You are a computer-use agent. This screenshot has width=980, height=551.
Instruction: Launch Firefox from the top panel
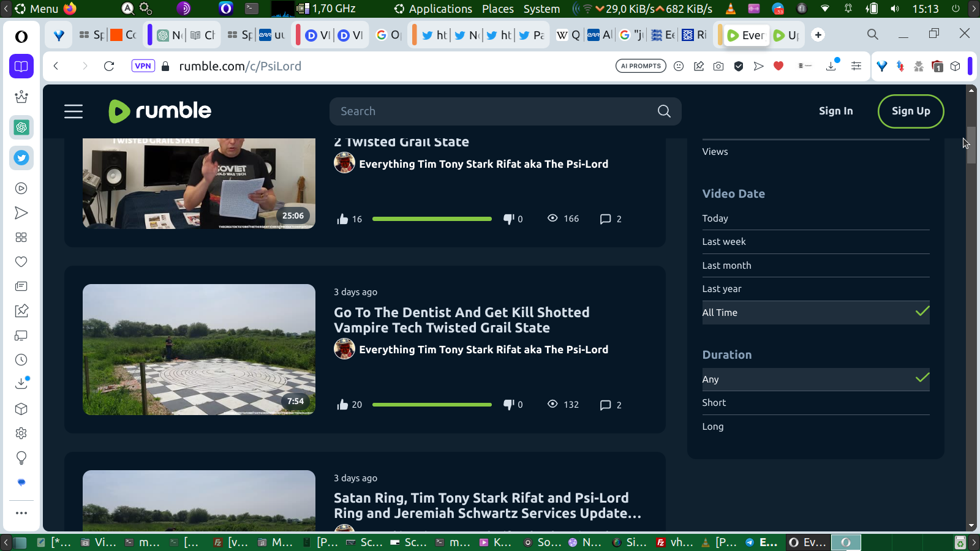pos(70,9)
